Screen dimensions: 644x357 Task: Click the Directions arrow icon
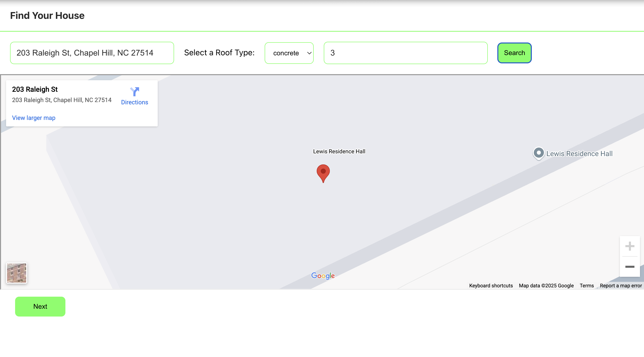[x=135, y=92]
